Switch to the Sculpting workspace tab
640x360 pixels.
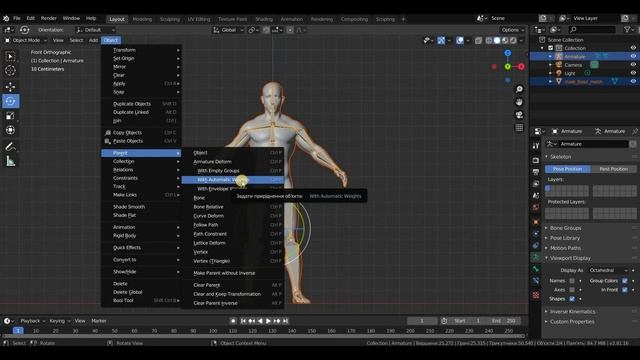170,19
